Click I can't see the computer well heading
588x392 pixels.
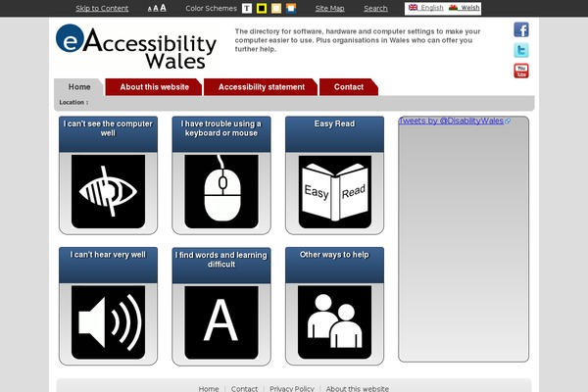point(108,128)
